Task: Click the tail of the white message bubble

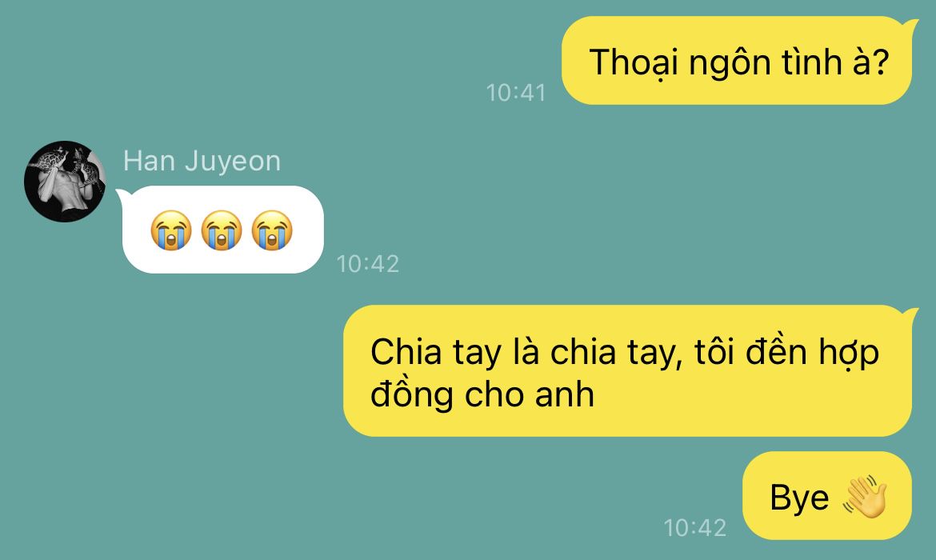Action: coord(120,194)
